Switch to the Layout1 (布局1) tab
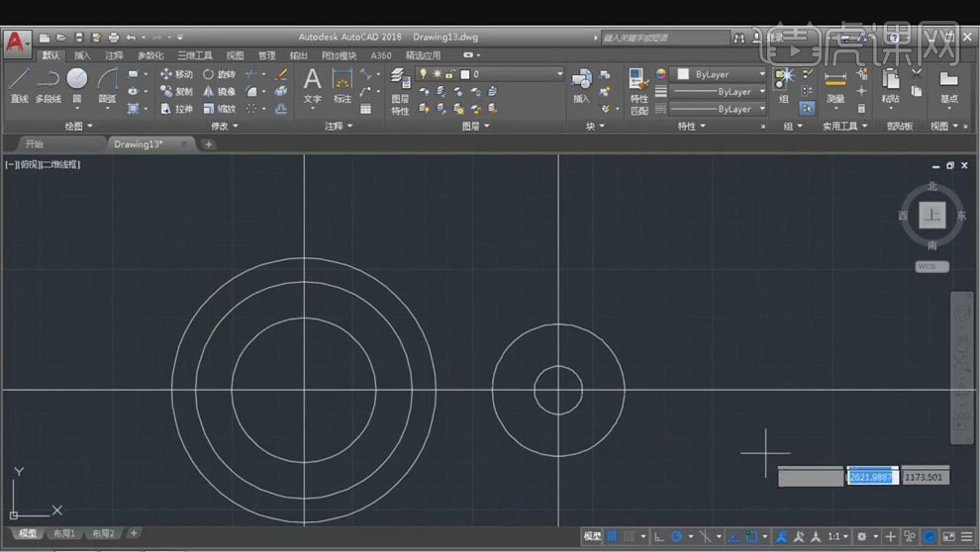 coord(63,534)
